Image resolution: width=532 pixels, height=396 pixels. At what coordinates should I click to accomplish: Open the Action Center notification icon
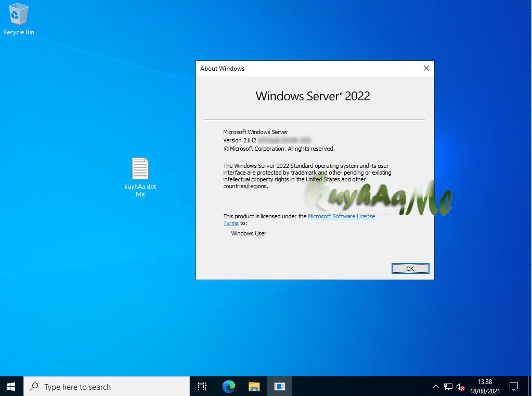click(x=514, y=386)
